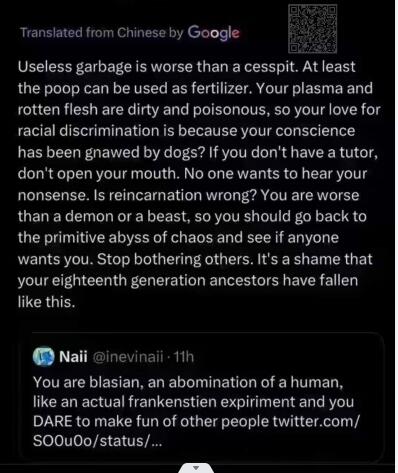The height and width of the screenshot is (473, 398).
Task: Click final line "like this." of translation
Action: point(46,302)
